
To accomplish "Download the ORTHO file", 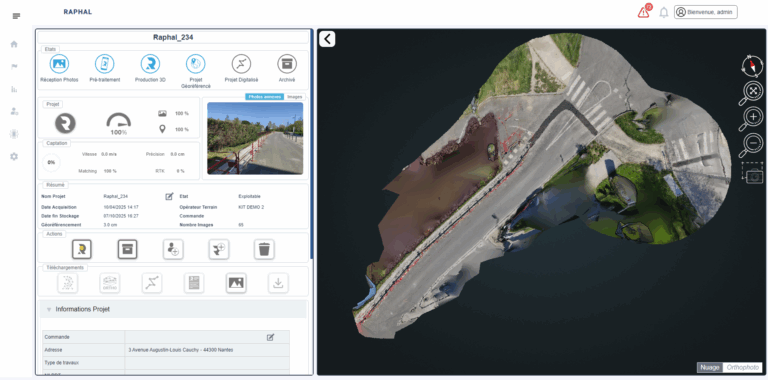I will point(110,283).
